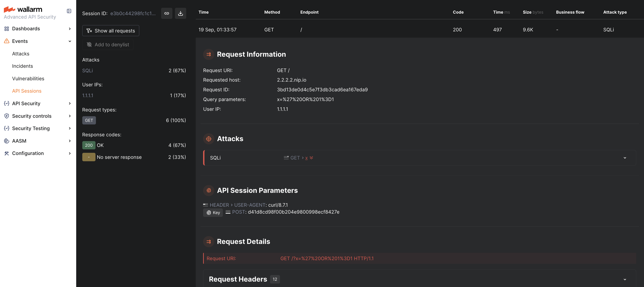Click the AASM circle icon

coord(6,141)
